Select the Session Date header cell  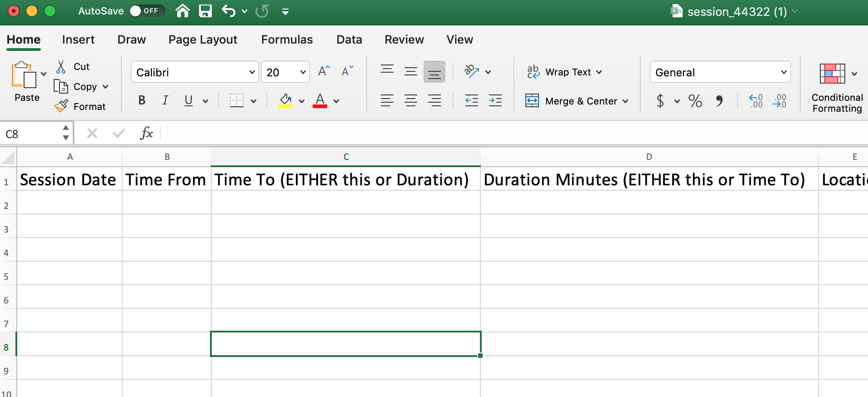tap(69, 179)
